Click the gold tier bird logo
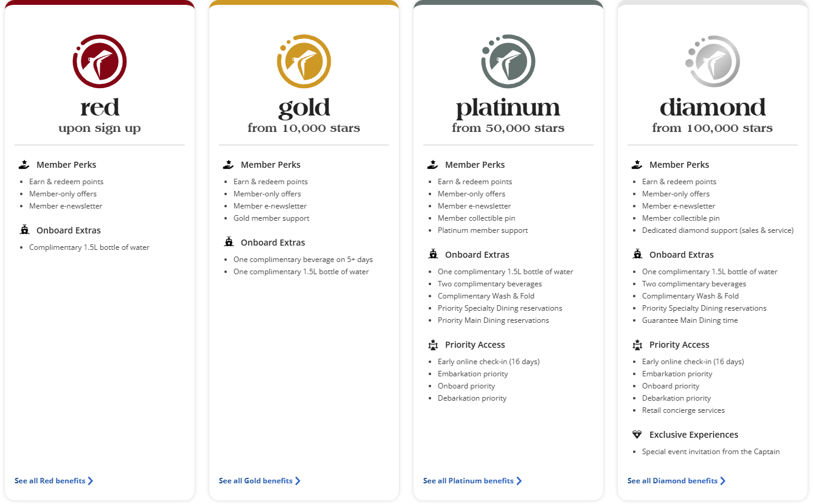Image resolution: width=813 pixels, height=504 pixels. [303, 61]
